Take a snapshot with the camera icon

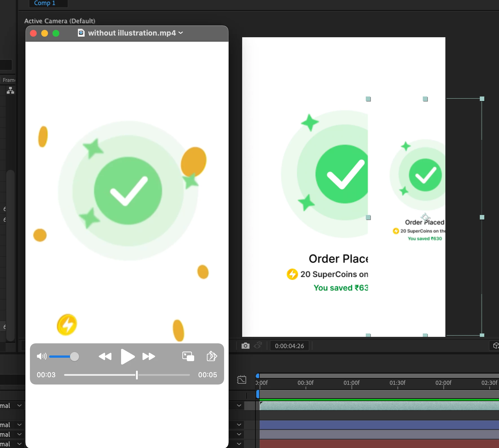[x=246, y=346]
